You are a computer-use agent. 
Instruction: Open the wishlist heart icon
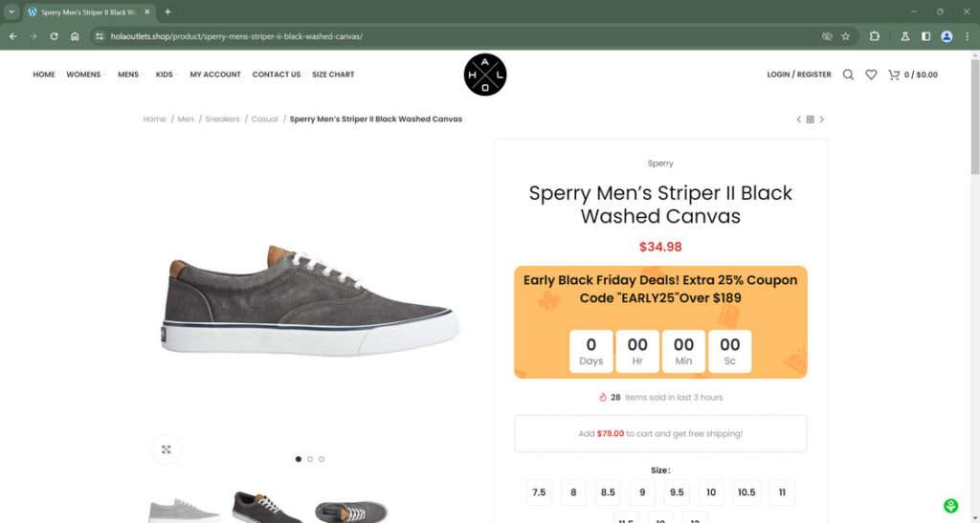(x=871, y=75)
